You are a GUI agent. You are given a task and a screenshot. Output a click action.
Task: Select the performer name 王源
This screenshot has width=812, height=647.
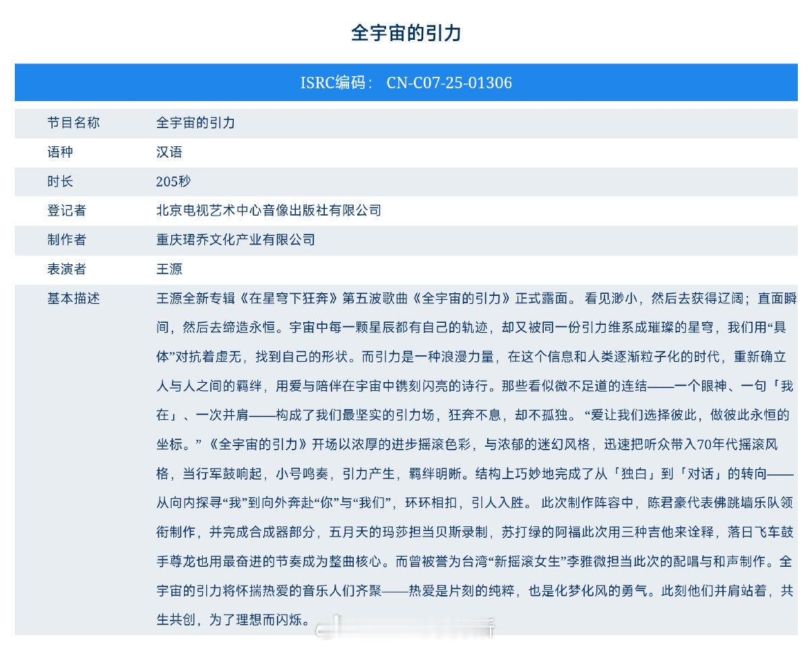169,269
